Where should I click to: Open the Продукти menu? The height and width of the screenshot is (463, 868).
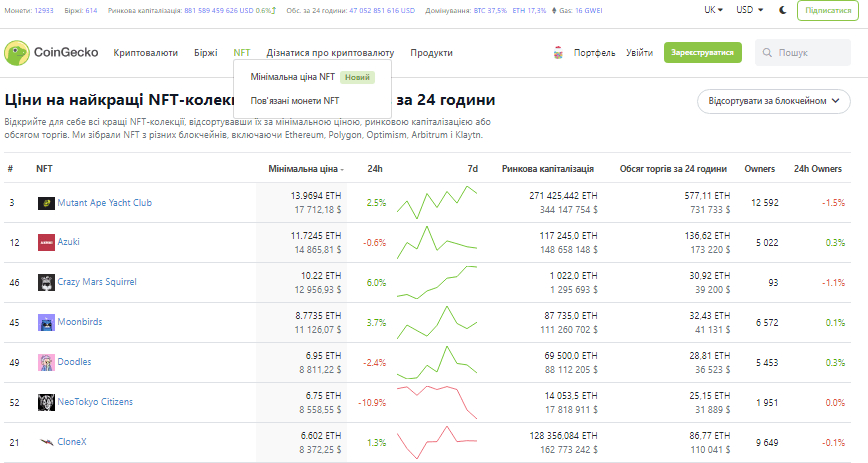coord(431,53)
